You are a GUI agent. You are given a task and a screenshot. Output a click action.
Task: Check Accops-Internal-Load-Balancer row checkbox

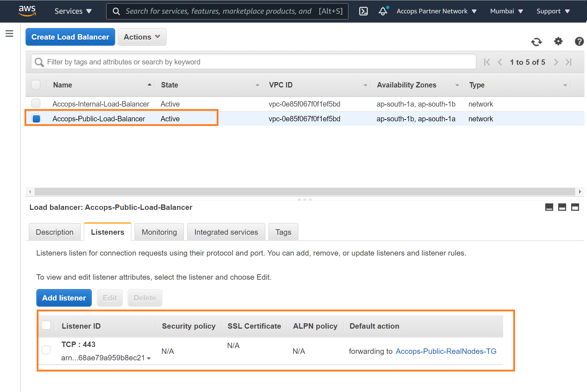coord(36,103)
